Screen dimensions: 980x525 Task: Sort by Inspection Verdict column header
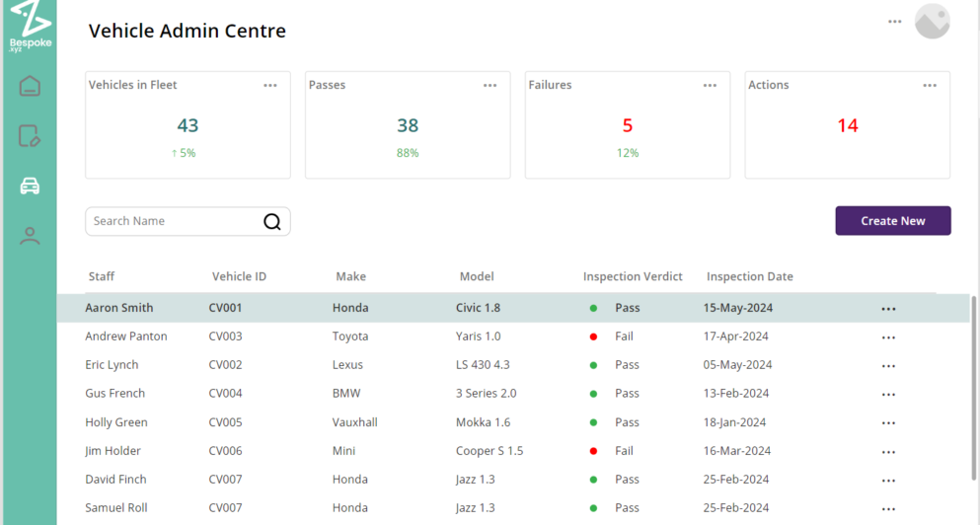pos(633,276)
